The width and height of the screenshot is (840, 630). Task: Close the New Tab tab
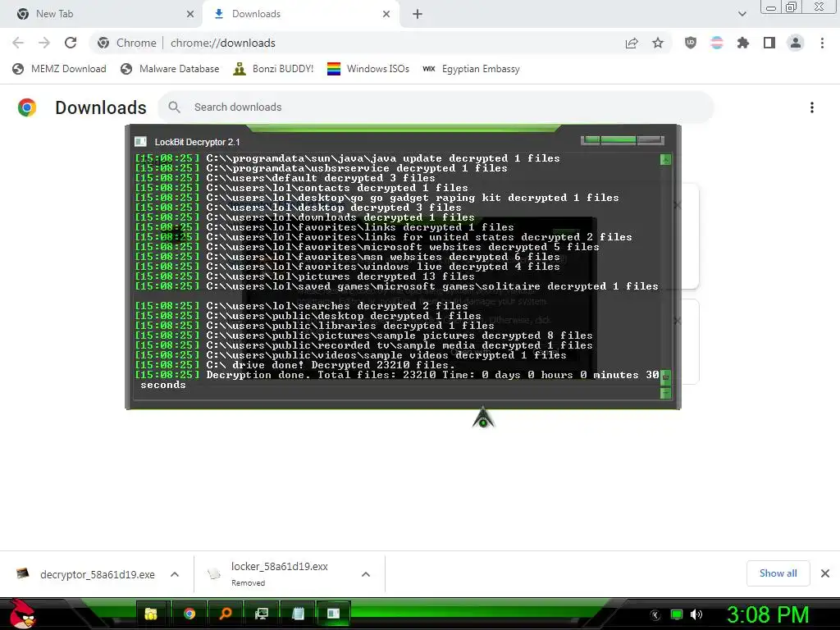[190, 14]
